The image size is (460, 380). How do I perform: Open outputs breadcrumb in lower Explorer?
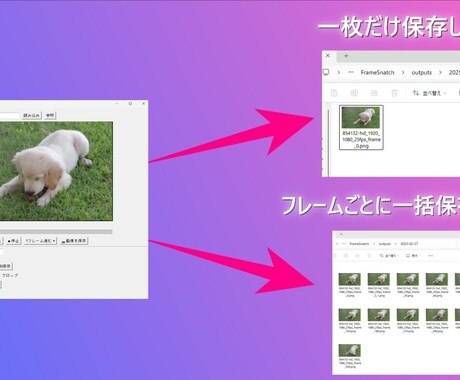click(385, 244)
